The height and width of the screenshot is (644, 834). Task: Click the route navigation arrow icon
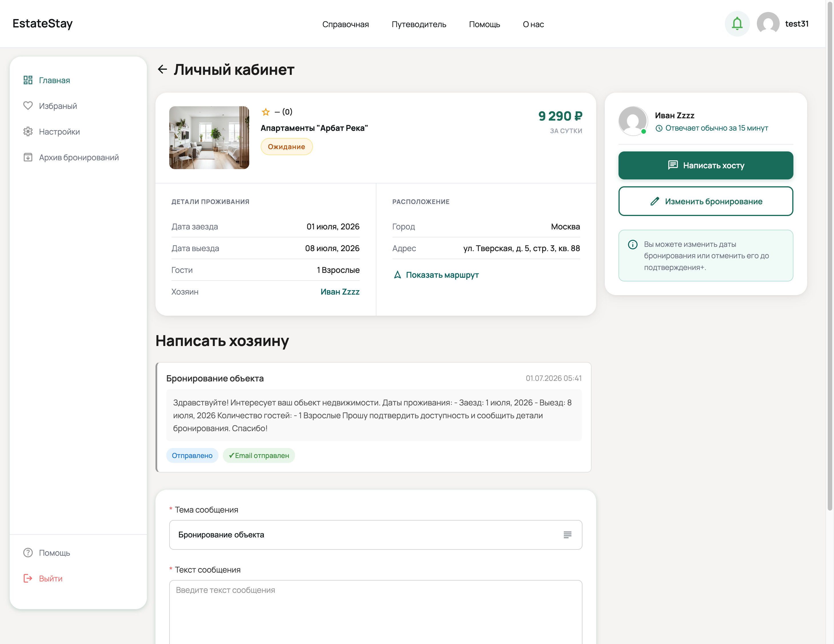398,275
